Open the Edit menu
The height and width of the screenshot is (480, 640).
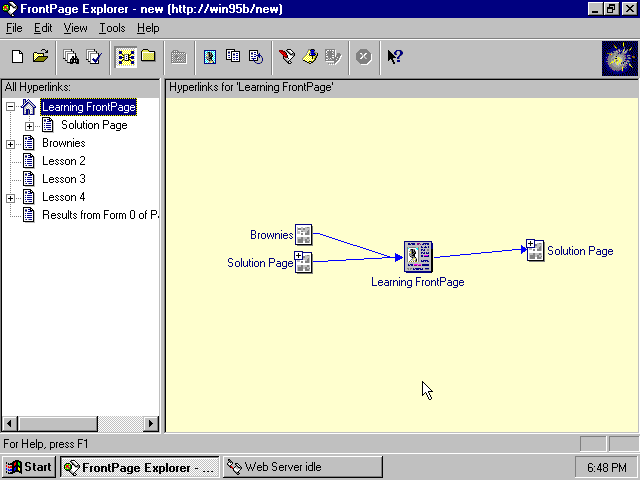tap(43, 28)
